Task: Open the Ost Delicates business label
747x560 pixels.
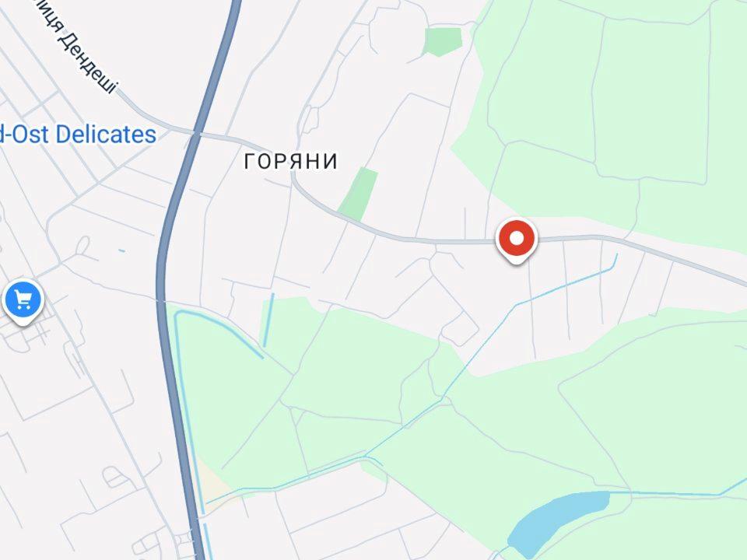Action: tap(77, 135)
